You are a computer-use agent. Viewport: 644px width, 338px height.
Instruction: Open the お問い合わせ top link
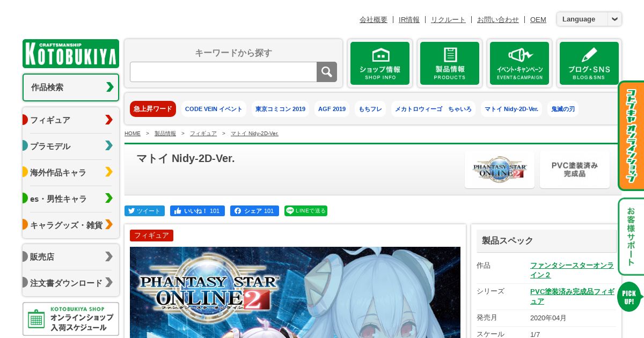click(x=498, y=19)
